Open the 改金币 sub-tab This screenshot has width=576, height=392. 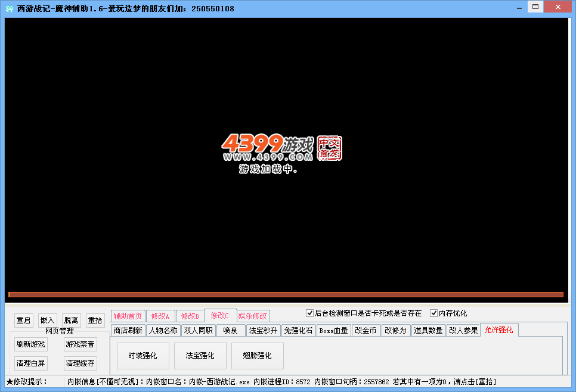[366, 330]
